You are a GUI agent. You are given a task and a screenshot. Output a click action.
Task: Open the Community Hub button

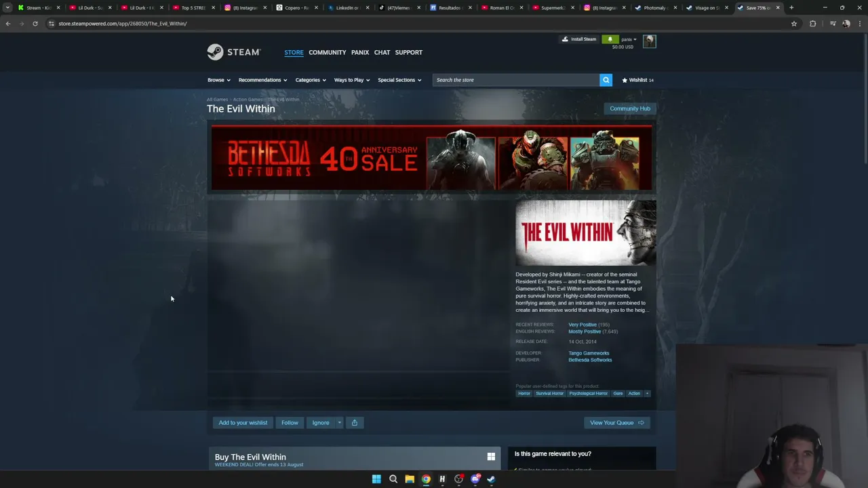pyautogui.click(x=630, y=108)
